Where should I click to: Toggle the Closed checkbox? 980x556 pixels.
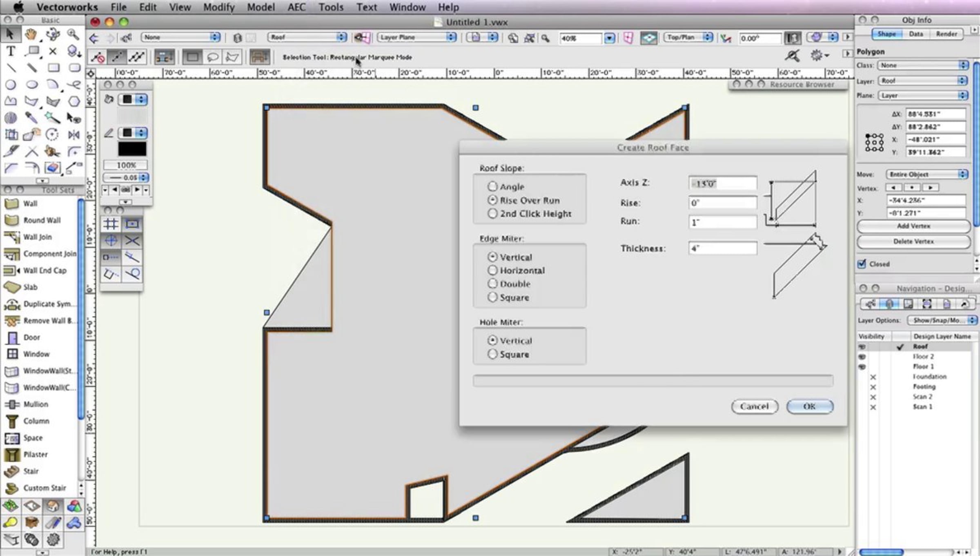(x=862, y=264)
